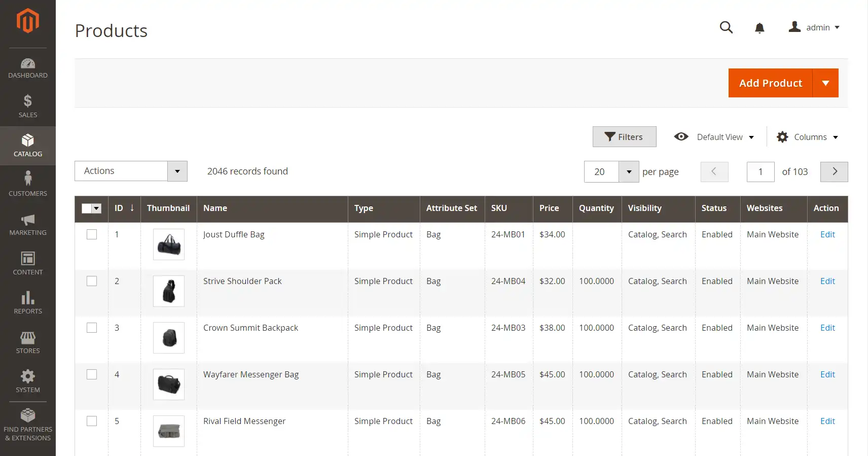Open the Dashboard sidebar icon
Image resolution: width=868 pixels, height=456 pixels.
28,63
